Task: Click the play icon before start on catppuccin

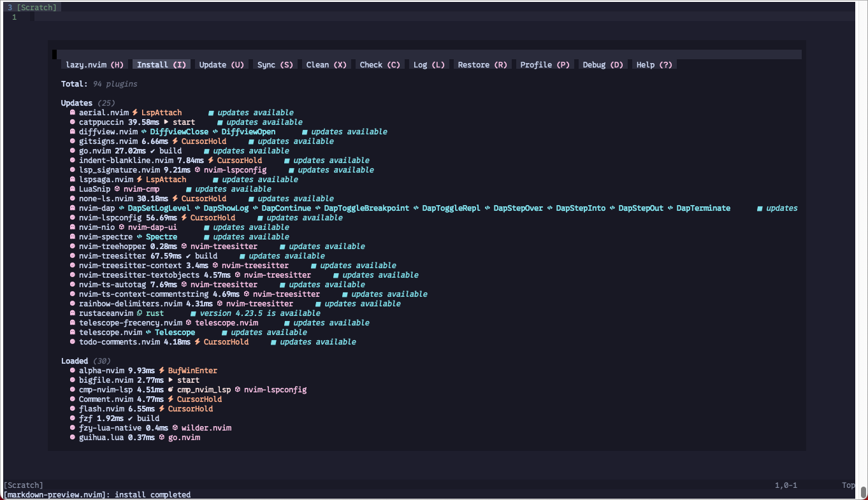Action: click(x=166, y=122)
